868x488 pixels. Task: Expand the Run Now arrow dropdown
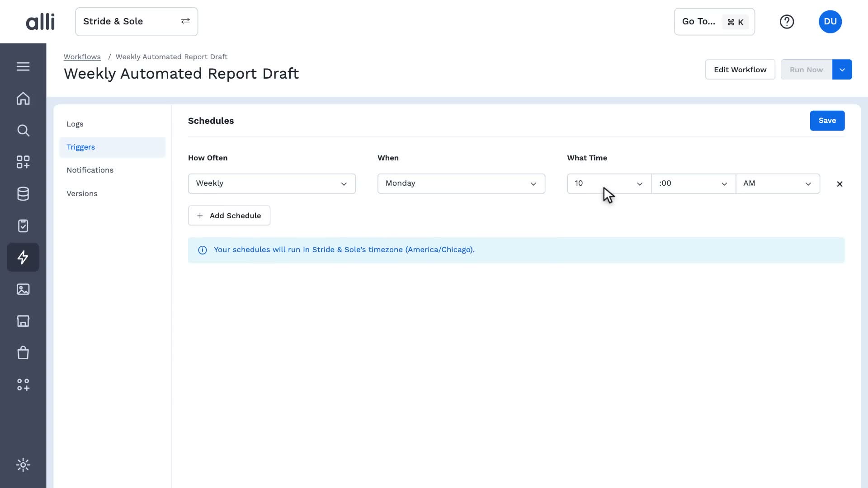[842, 70]
